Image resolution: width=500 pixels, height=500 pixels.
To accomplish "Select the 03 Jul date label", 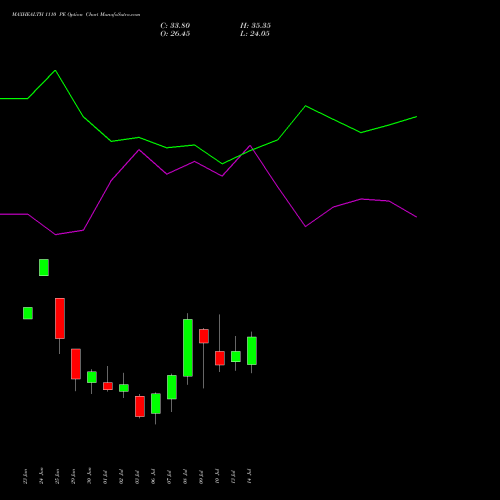I will point(137,476).
